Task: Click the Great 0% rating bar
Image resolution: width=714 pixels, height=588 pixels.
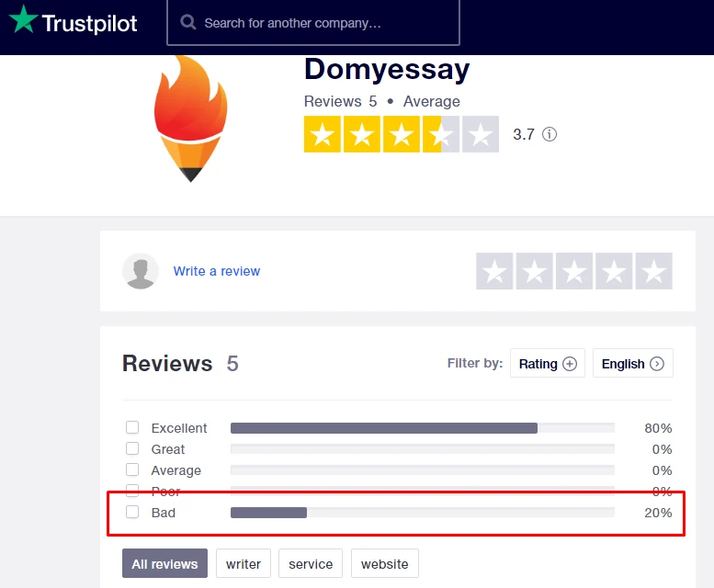Action: click(x=423, y=449)
